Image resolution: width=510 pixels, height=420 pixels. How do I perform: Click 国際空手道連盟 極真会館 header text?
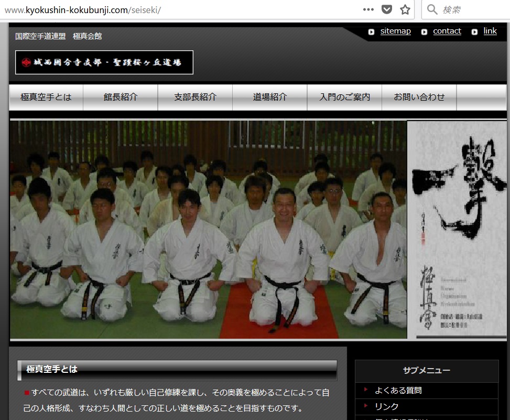59,36
